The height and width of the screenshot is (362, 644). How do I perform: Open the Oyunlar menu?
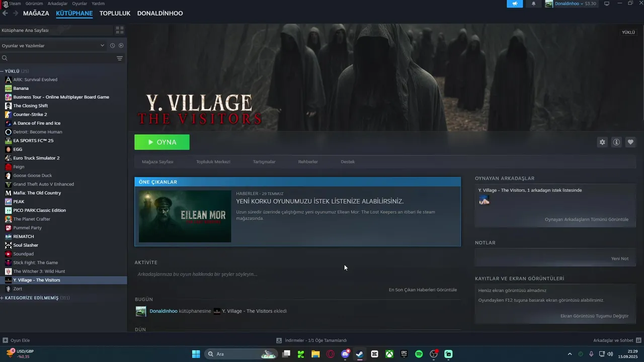tap(79, 4)
